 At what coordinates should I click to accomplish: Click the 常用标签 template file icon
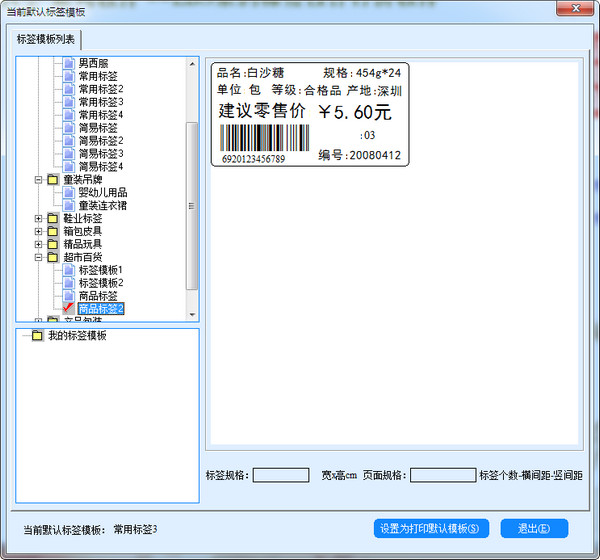pyautogui.click(x=68, y=76)
